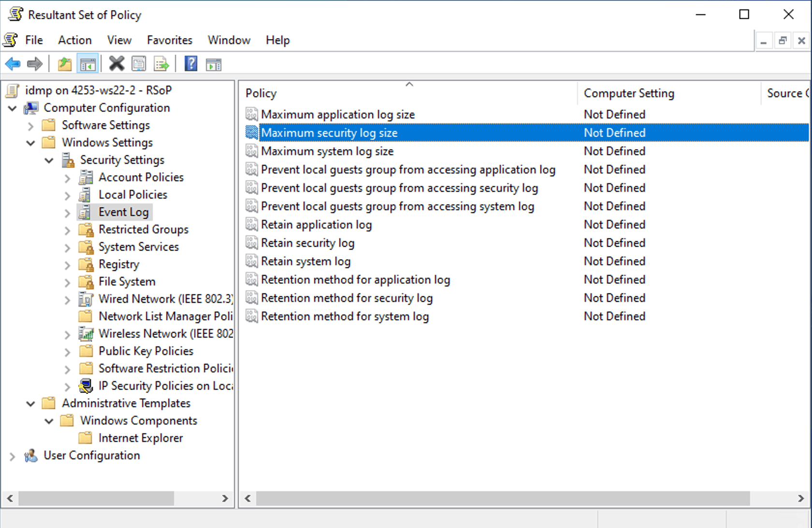Open Help using the question mark icon

191,63
